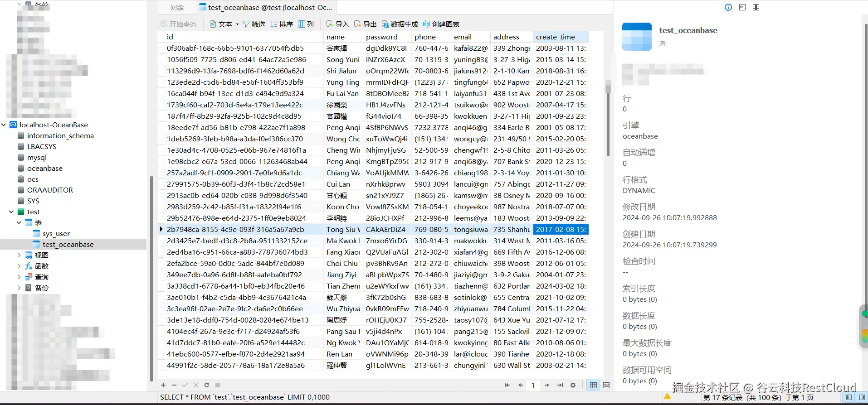Select the test_oceanbase @test tab

[267, 7]
